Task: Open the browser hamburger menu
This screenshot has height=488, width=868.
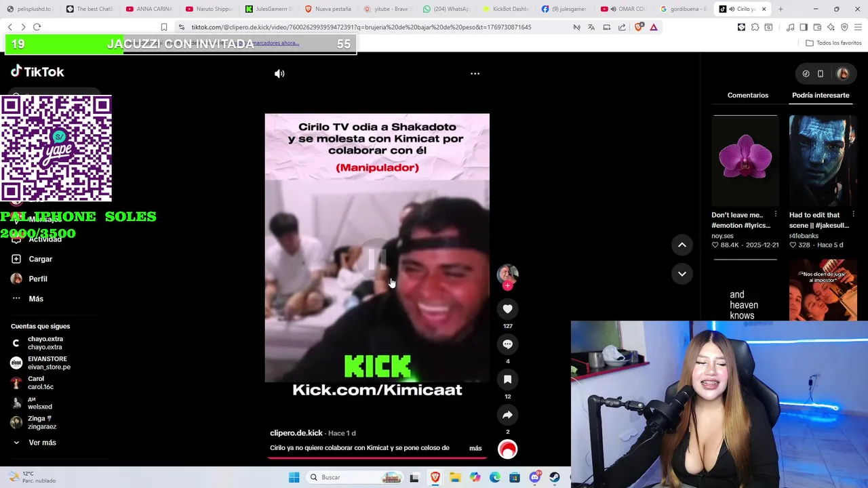Action: 858,27
